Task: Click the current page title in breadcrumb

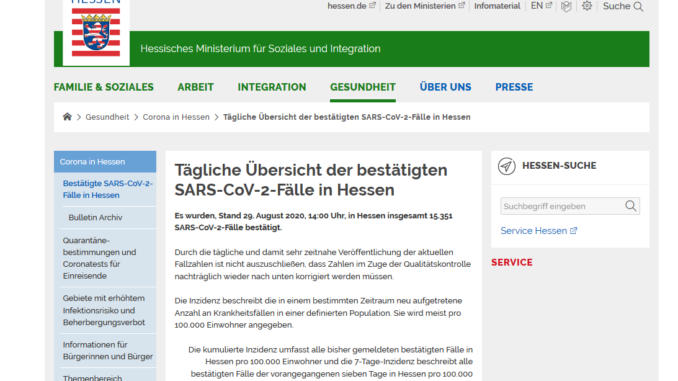Action: click(347, 117)
